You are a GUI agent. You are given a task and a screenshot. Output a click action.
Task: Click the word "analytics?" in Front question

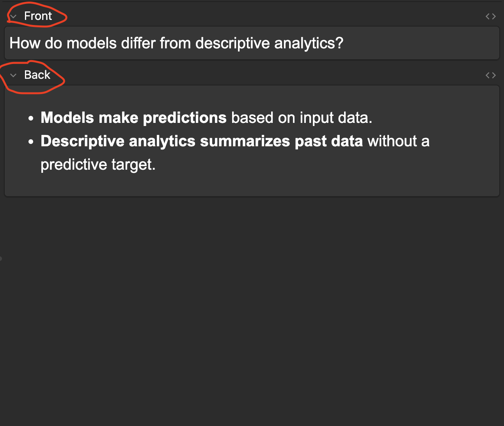[x=309, y=43]
